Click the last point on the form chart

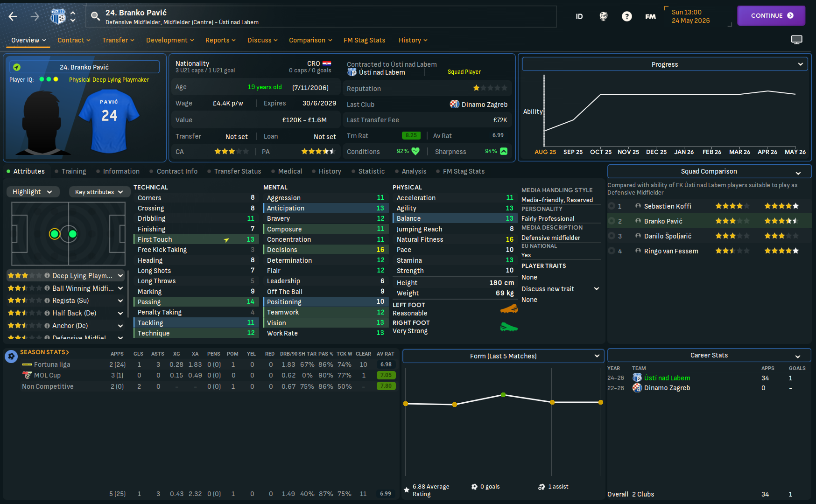[601, 402]
